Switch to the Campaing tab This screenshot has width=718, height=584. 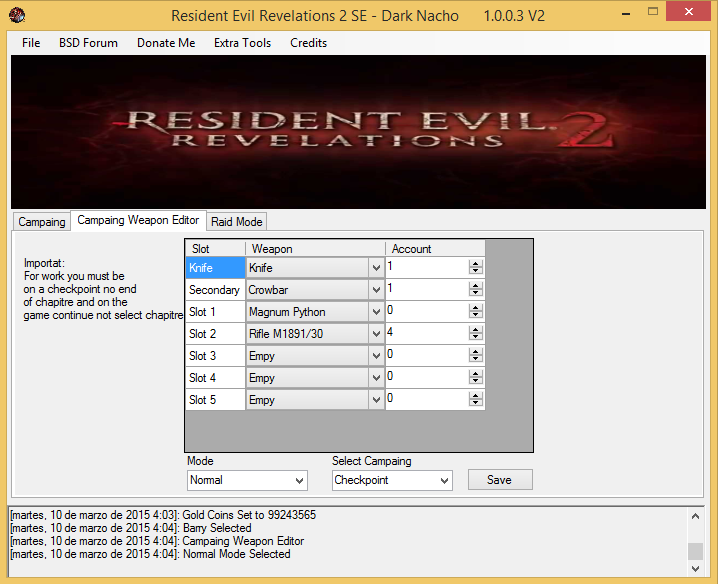42,222
